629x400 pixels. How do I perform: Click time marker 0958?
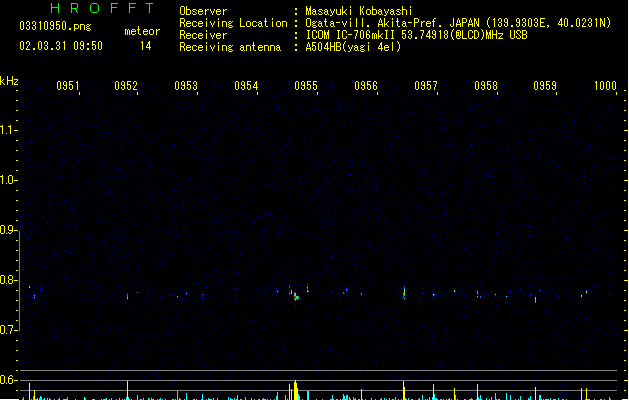pyautogui.click(x=486, y=86)
